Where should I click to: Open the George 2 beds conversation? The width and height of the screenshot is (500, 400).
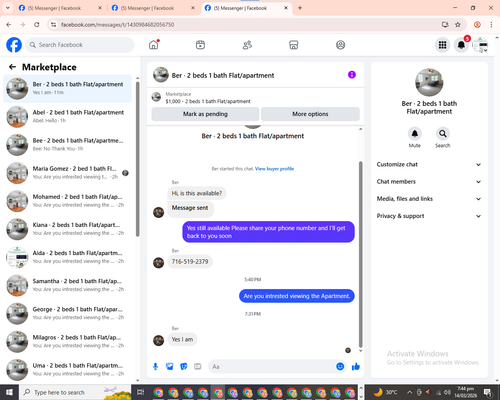click(68, 313)
